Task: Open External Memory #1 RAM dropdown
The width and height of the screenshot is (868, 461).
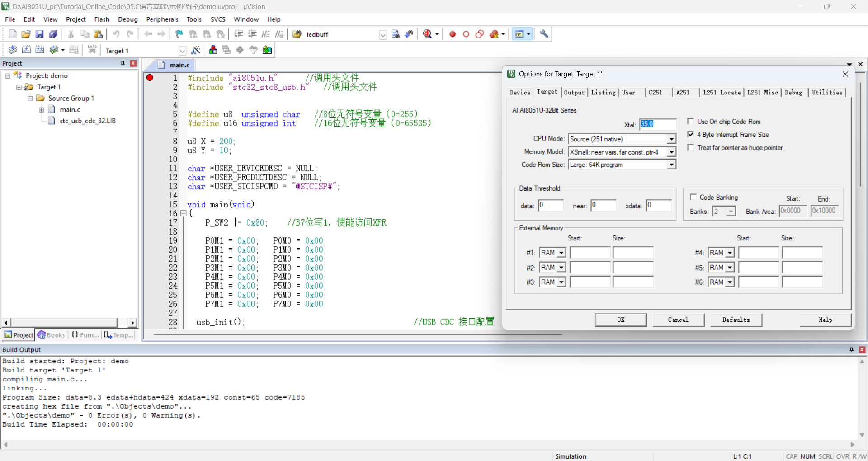Action: click(561, 253)
